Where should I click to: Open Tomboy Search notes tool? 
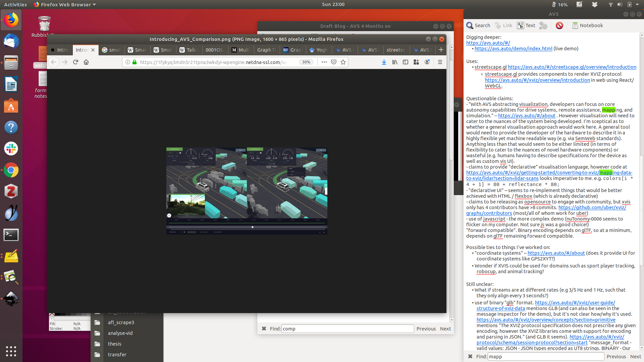478,25
